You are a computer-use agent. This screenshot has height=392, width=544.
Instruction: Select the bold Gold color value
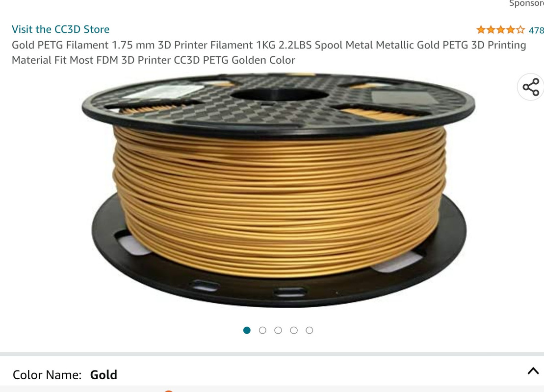[104, 375]
